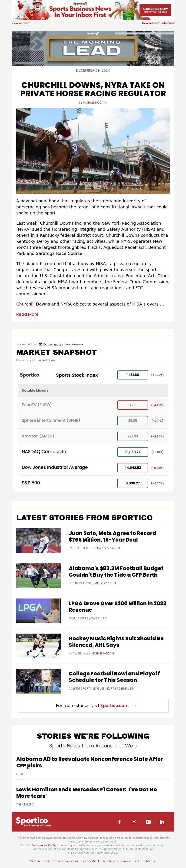Open Sportico's Facebook page icon
The width and height of the screenshot is (186, 868).
click(x=119, y=822)
